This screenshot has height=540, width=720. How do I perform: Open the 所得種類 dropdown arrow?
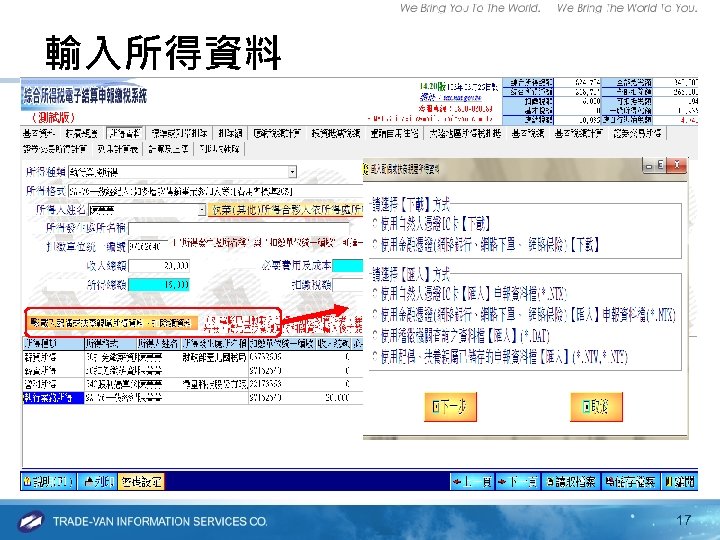pyautogui.click(x=292, y=172)
